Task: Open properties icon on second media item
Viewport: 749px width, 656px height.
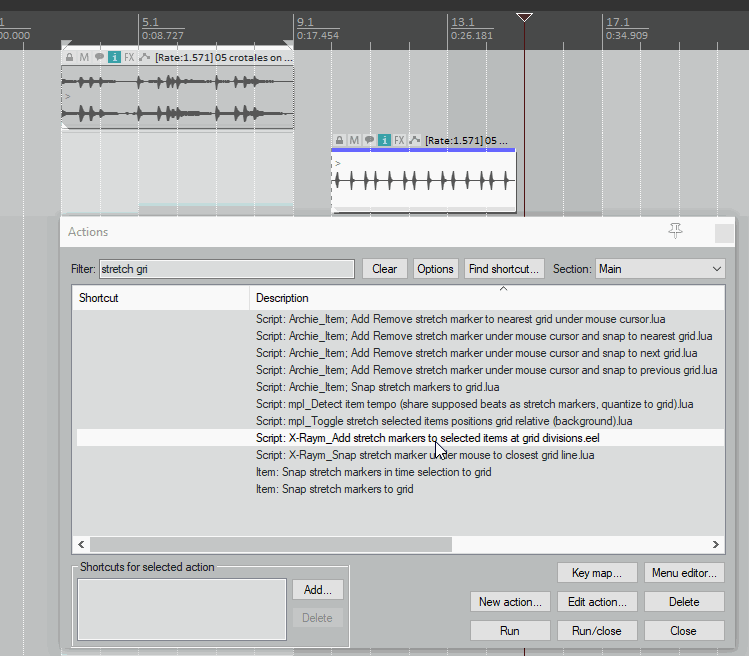Action: click(x=384, y=141)
